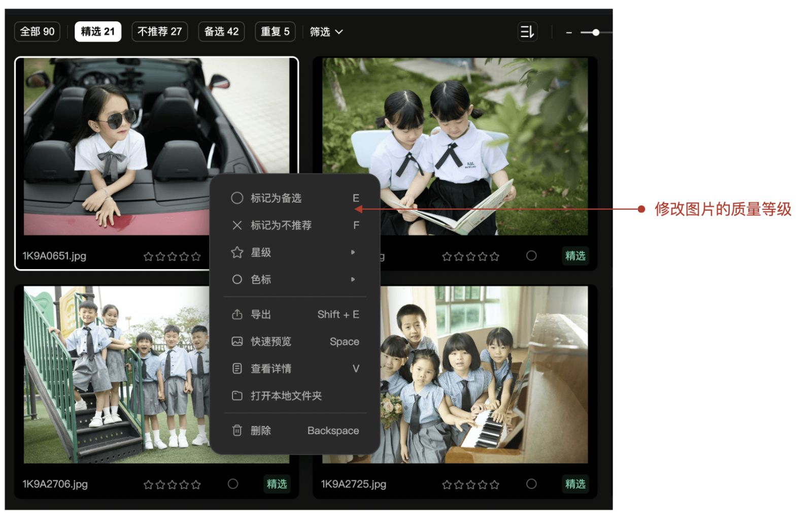The image size is (812, 524).
Task: Open the 筛选 filter dropdown
Action: click(326, 32)
